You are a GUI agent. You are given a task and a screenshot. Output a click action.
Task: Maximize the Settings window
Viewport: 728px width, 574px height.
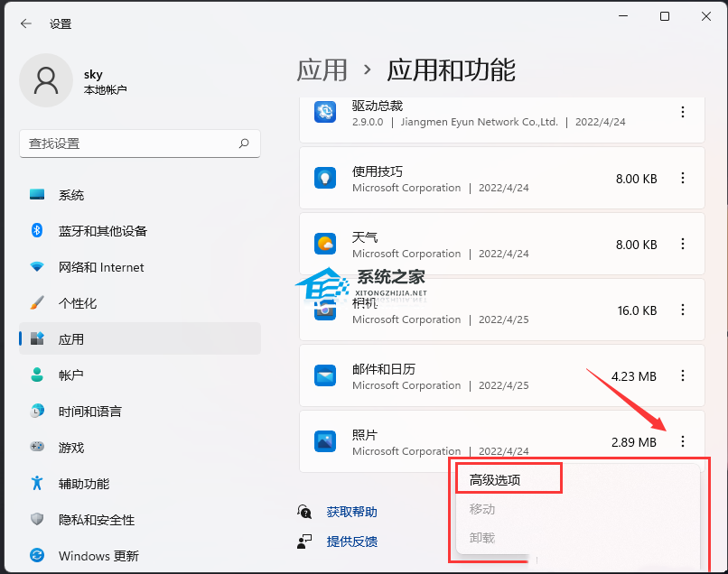pyautogui.click(x=665, y=16)
